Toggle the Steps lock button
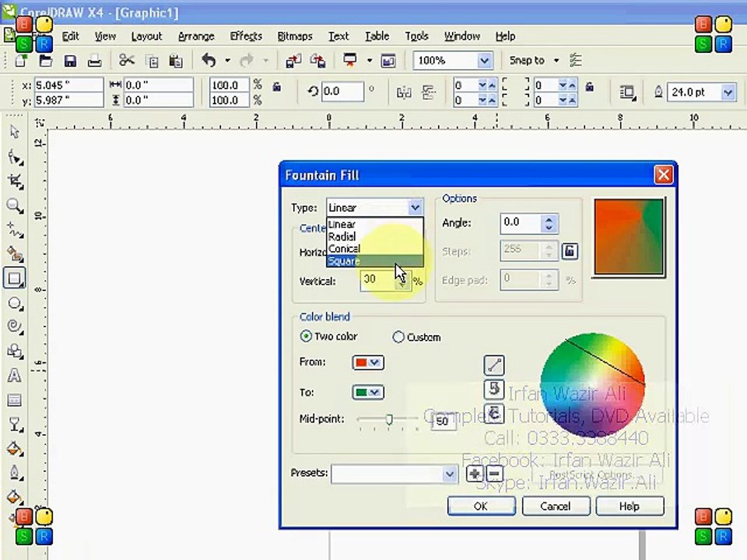The height and width of the screenshot is (560, 747). tap(570, 251)
